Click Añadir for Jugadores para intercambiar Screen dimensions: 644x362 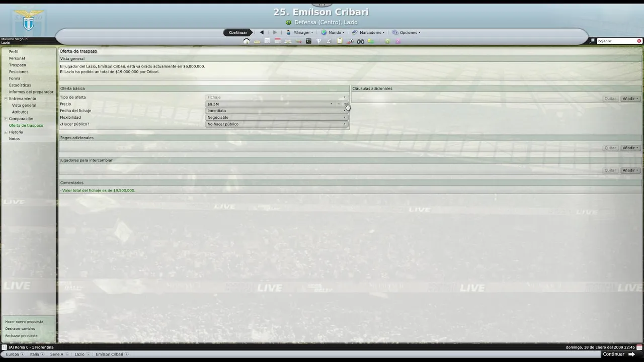coord(630,170)
